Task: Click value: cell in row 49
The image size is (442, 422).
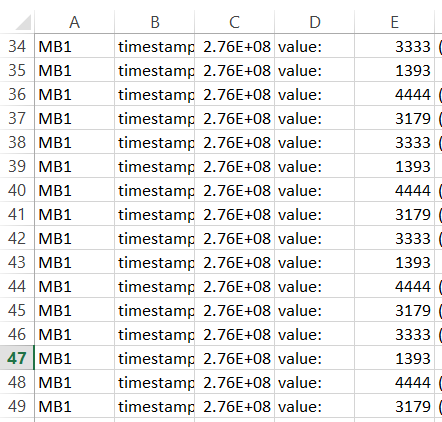Action: pos(314,406)
